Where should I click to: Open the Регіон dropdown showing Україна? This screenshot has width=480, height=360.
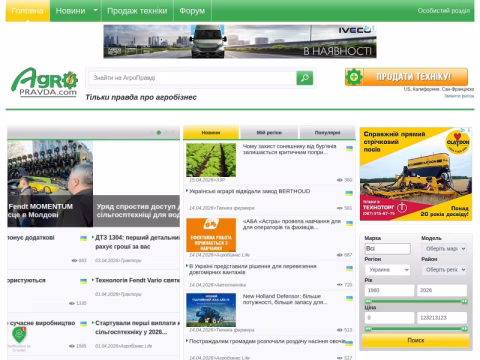click(387, 270)
